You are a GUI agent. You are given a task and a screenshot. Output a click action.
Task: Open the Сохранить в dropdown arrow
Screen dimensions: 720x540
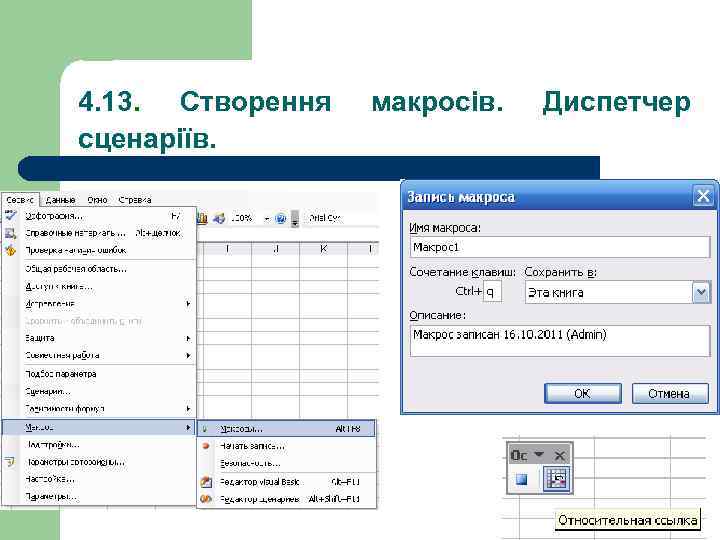pos(701,292)
